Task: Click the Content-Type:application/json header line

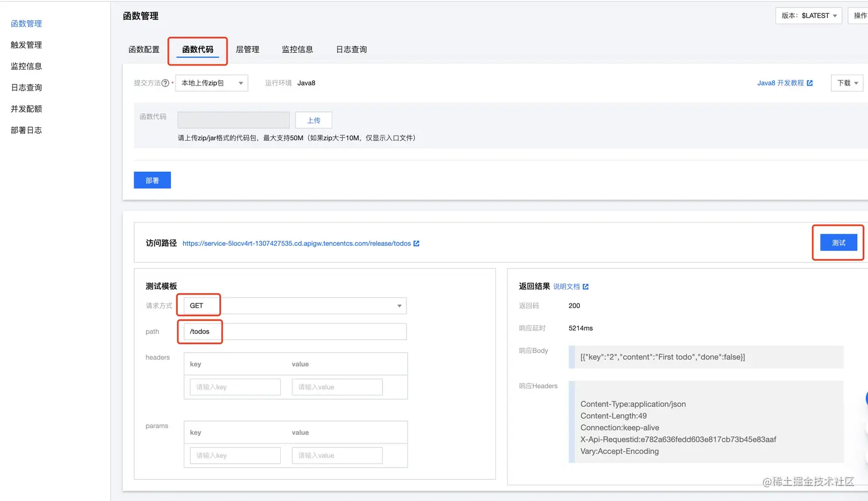Action: (633, 404)
